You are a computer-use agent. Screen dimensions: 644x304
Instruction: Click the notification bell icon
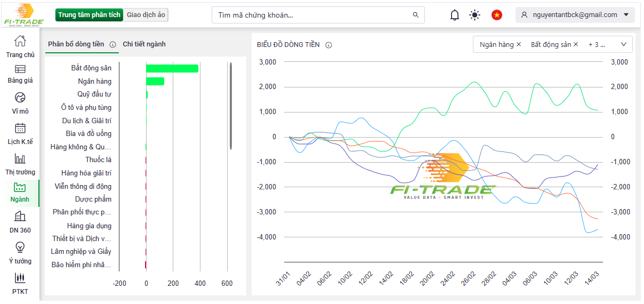coord(454,15)
